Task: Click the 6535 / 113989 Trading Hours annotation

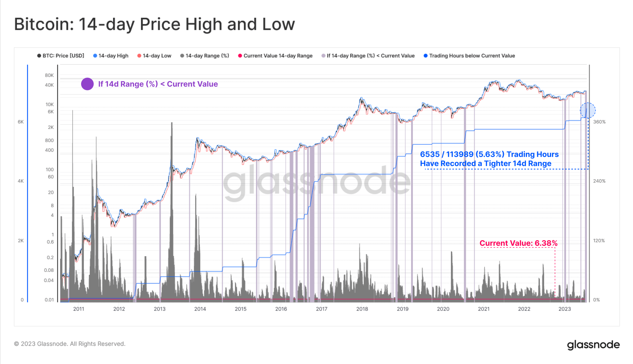Action: [x=489, y=159]
